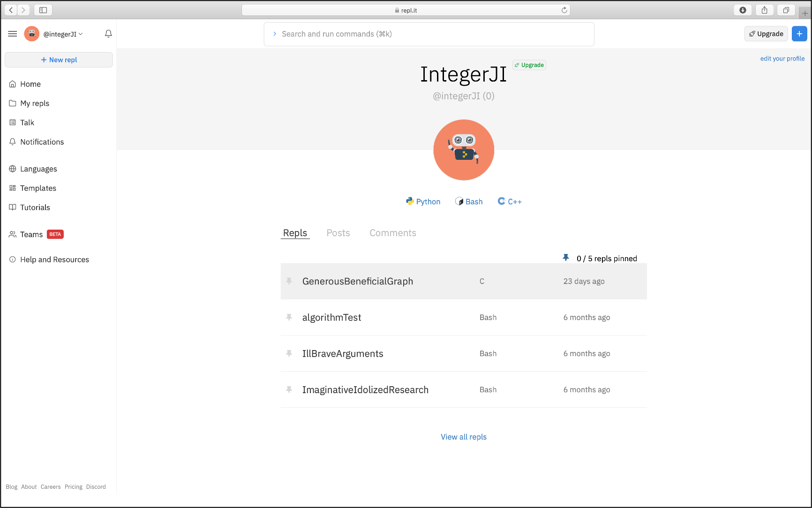Select the Repls tab
The width and height of the screenshot is (812, 508).
tap(295, 233)
